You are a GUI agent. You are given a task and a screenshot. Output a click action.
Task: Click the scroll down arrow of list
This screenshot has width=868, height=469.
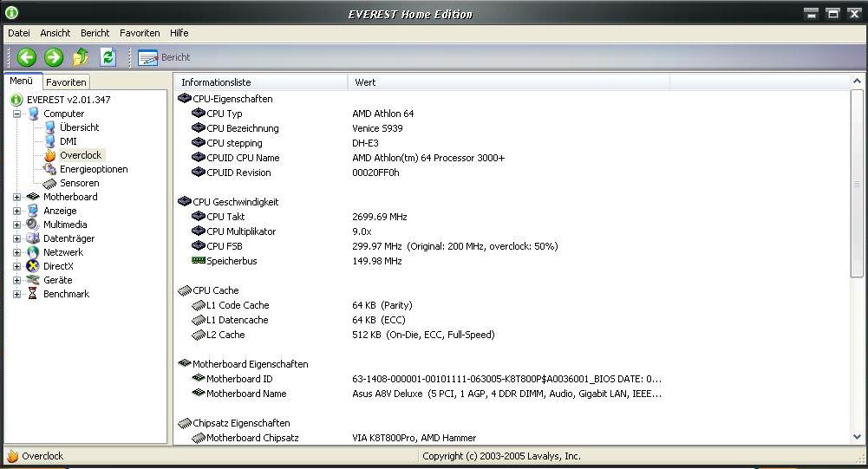click(857, 438)
